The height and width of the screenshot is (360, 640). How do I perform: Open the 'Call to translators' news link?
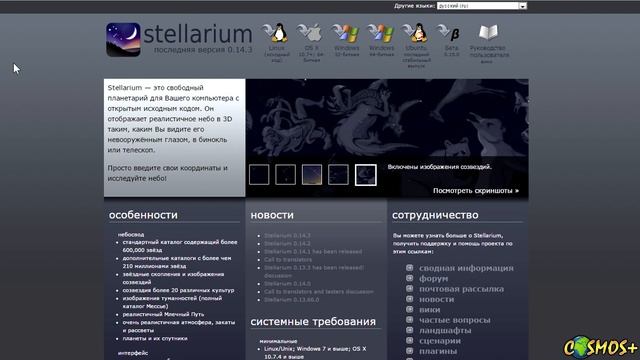click(288, 260)
